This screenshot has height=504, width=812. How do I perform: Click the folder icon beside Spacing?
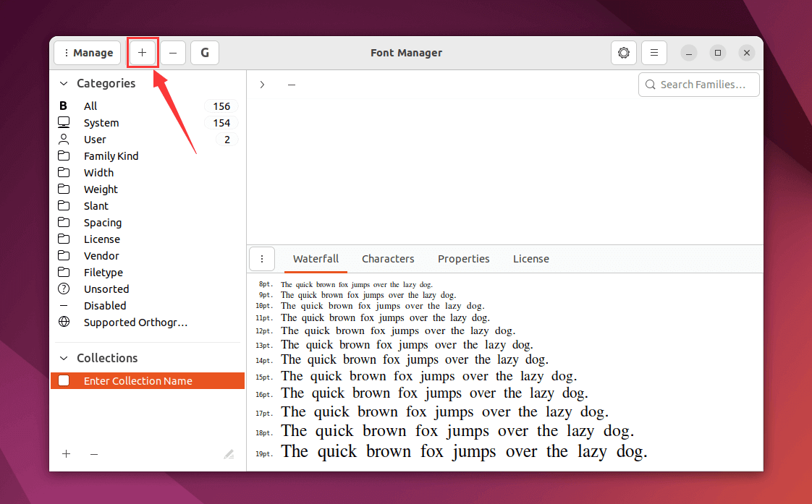coord(64,222)
